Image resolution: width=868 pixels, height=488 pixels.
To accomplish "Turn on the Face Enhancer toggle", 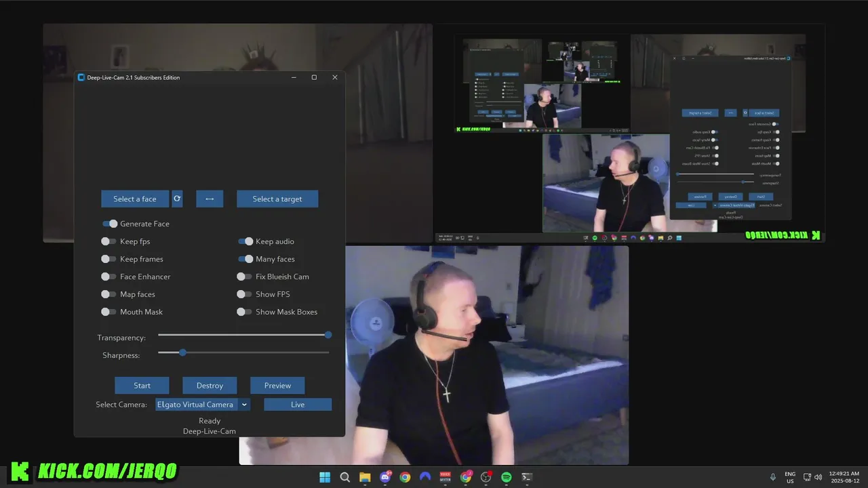I will (x=108, y=277).
